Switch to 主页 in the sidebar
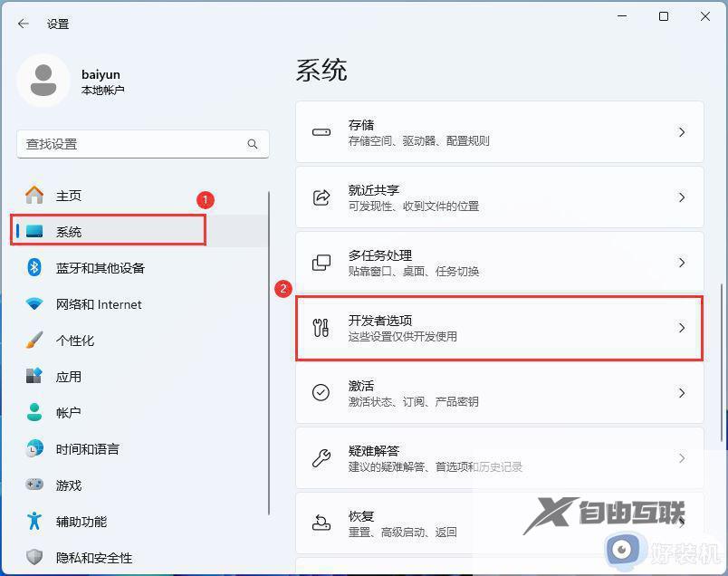 [68, 195]
